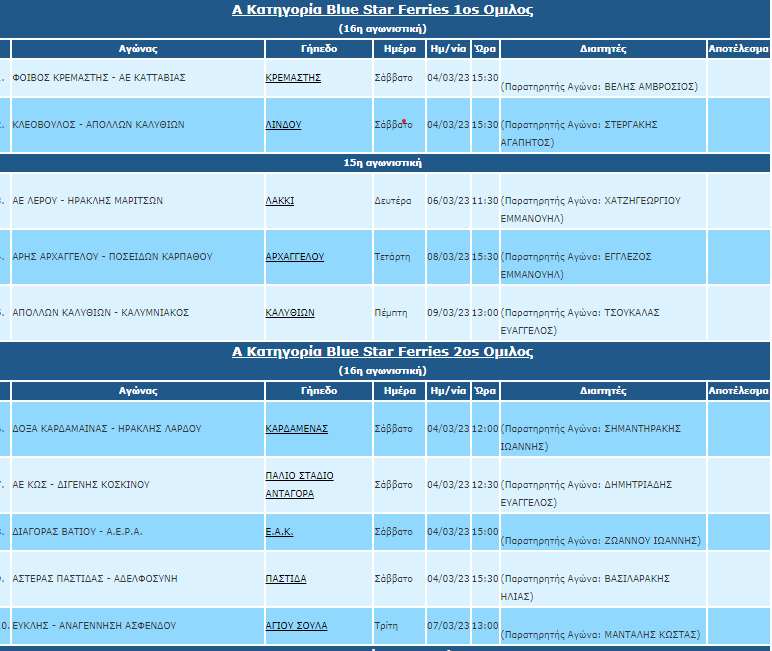Click the Ε.Α.Κ. stadium link
Viewport: 772px width, 651px height.
click(279, 532)
